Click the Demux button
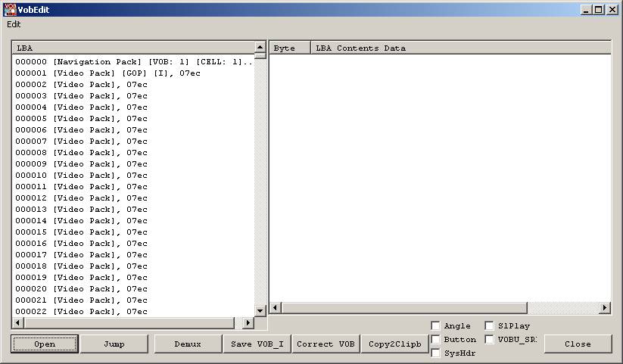This screenshot has height=364, width=623. pos(187,344)
